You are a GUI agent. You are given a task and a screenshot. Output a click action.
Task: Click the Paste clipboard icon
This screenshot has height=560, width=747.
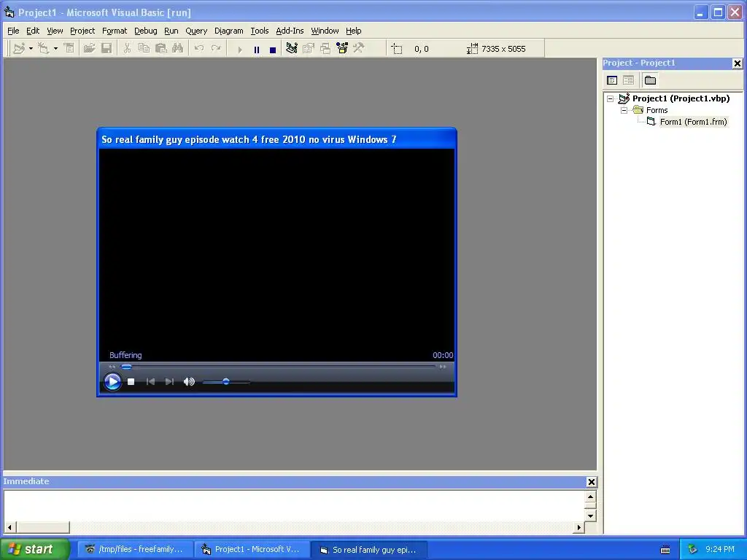[161, 48]
